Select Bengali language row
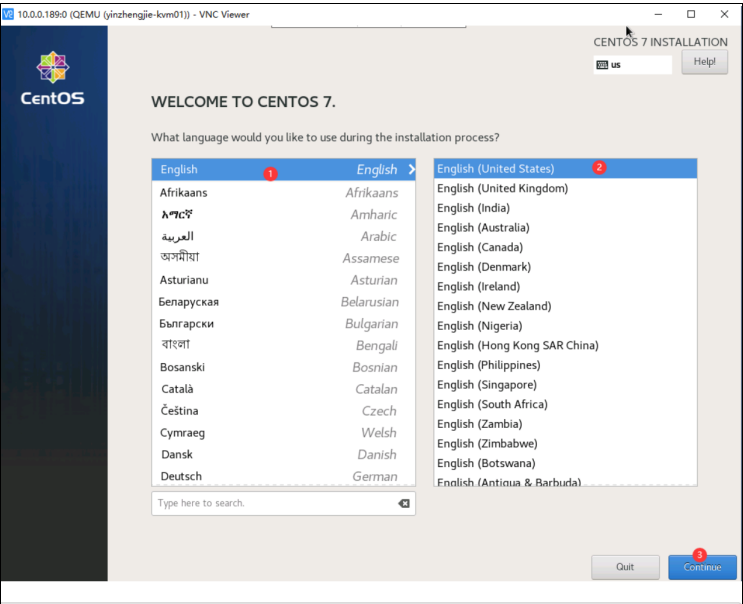 283,345
